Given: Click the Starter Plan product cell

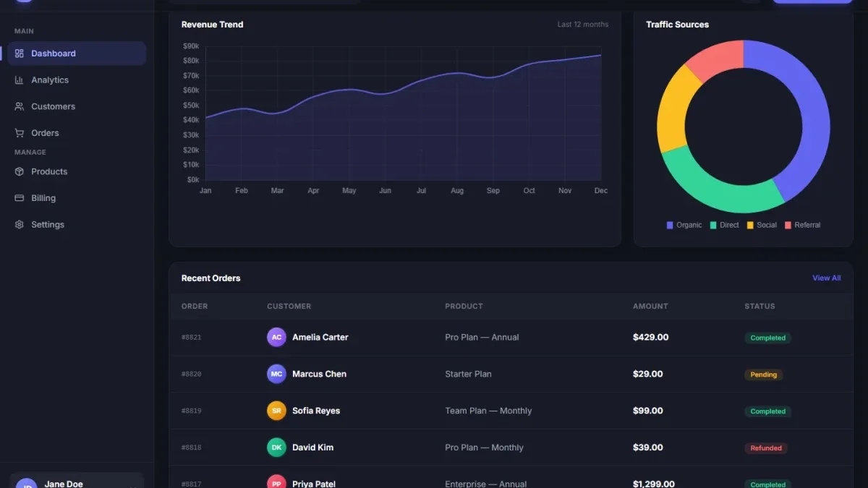Looking at the screenshot, I should coord(468,374).
